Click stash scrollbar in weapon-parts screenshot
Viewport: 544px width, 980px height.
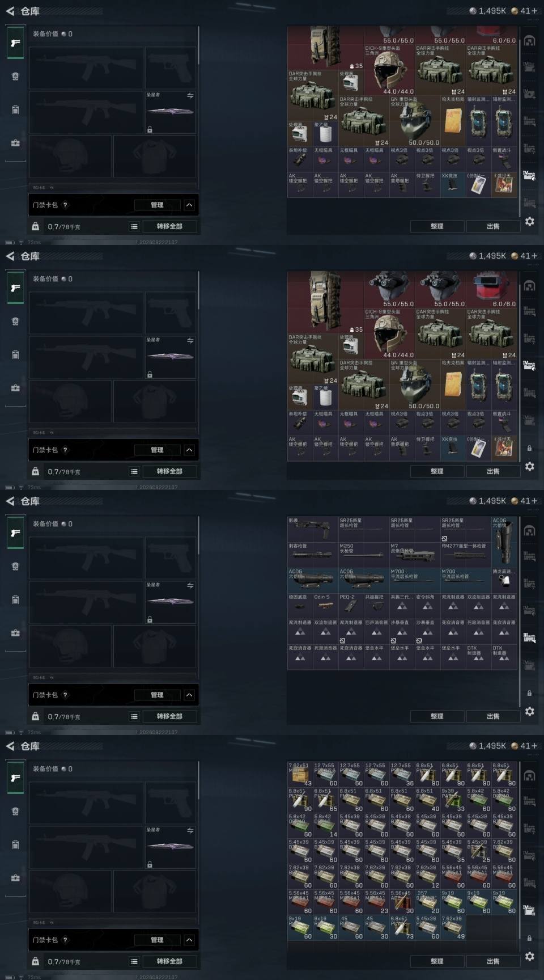[520, 611]
